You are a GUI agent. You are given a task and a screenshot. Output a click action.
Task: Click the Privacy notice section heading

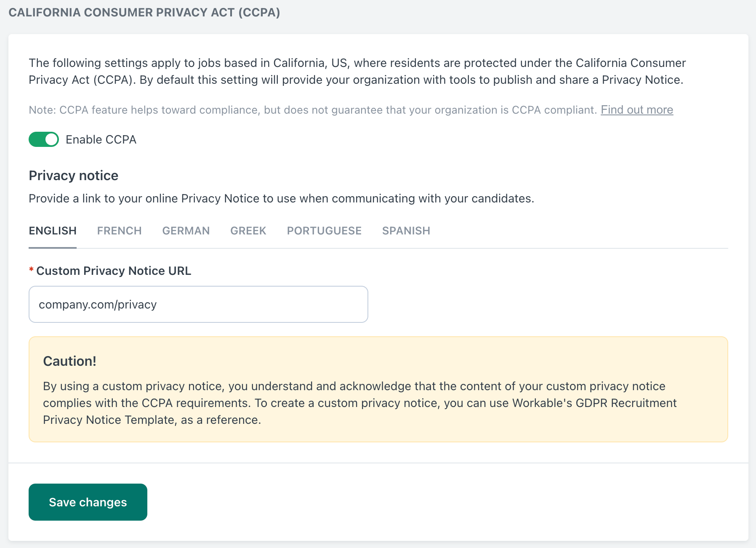coord(74,176)
